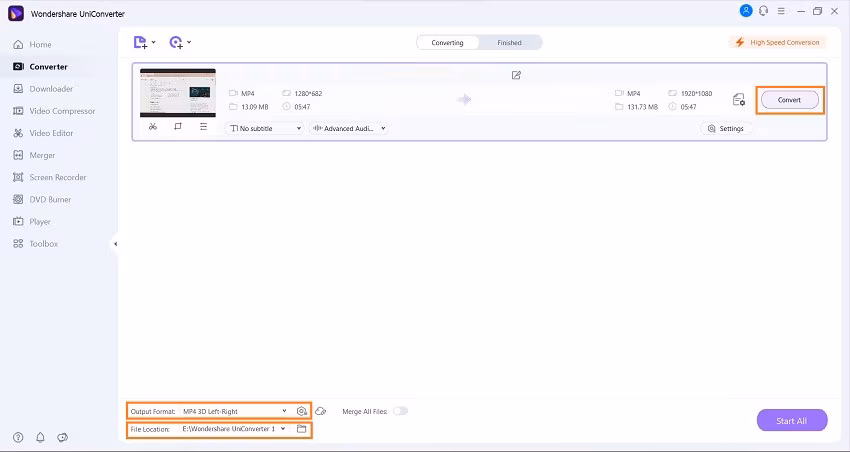
Task: Click the Add Files icon
Action: (x=140, y=42)
